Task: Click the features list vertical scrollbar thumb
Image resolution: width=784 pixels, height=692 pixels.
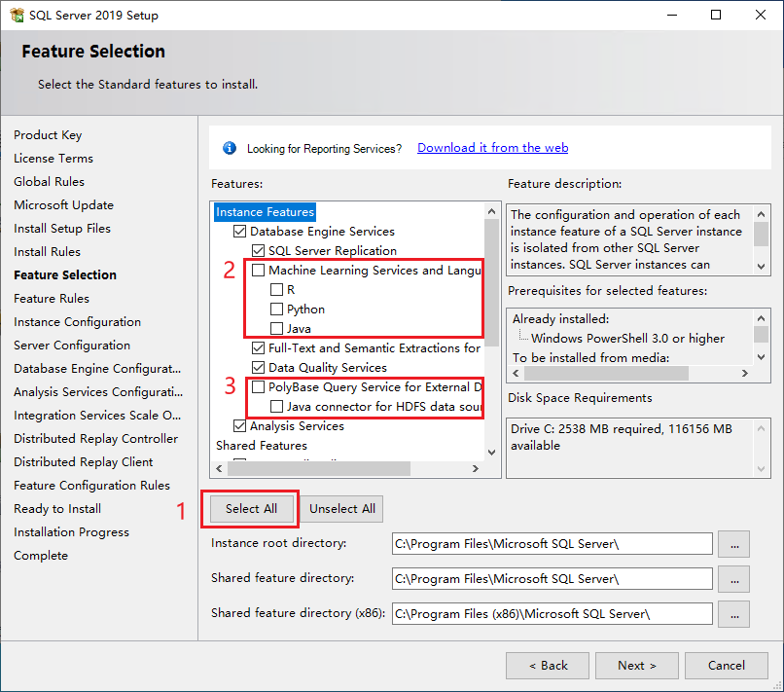Action: tap(492, 282)
